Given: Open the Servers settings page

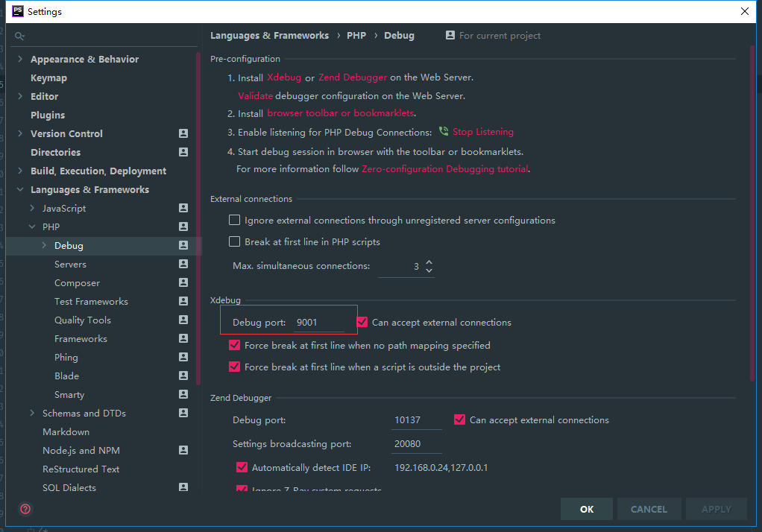Looking at the screenshot, I should 71,265.
